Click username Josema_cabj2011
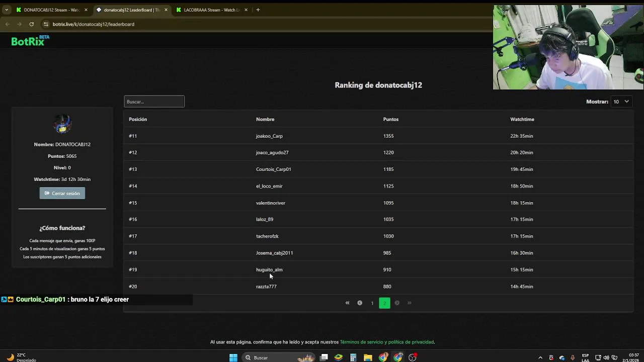The width and height of the screenshot is (644, 362). (274, 253)
